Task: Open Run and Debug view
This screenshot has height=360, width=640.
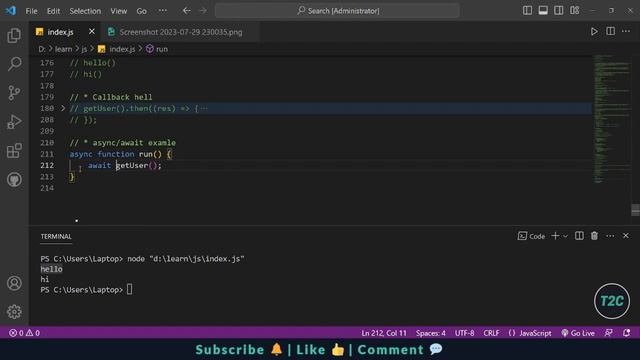Action: point(14,122)
